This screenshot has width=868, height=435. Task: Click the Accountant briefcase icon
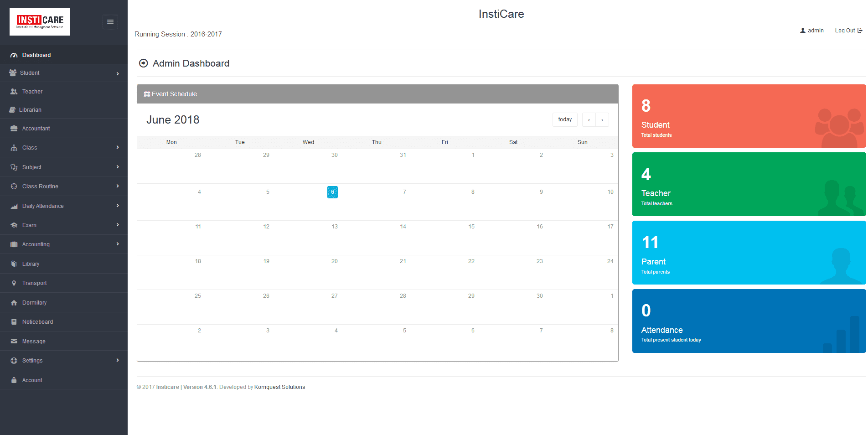(x=14, y=129)
